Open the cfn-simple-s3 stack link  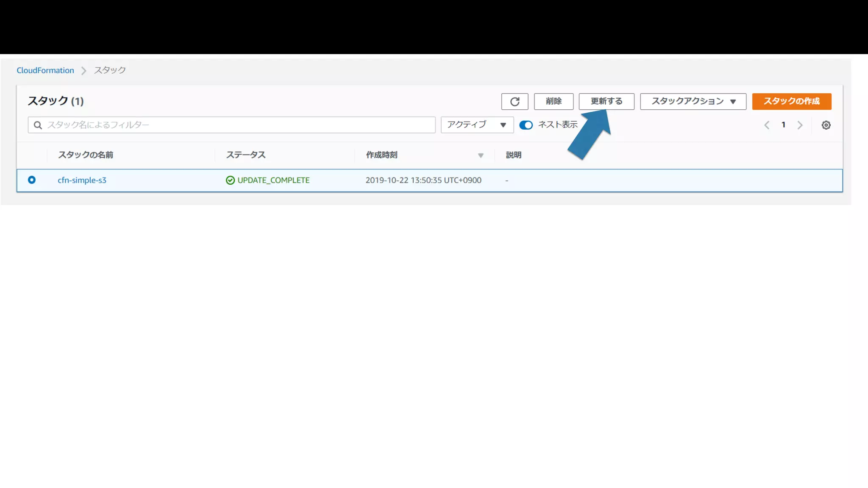coord(82,180)
